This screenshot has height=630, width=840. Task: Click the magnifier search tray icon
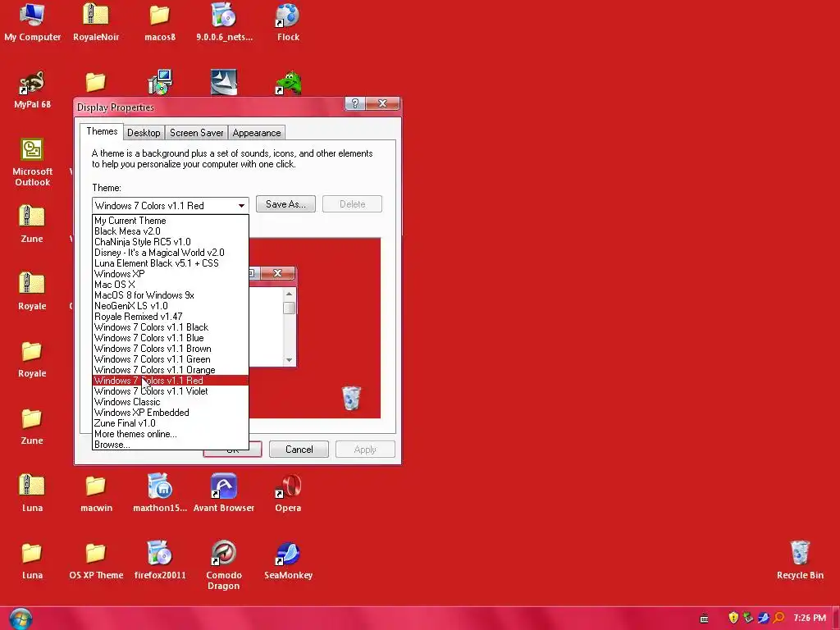[779, 618]
